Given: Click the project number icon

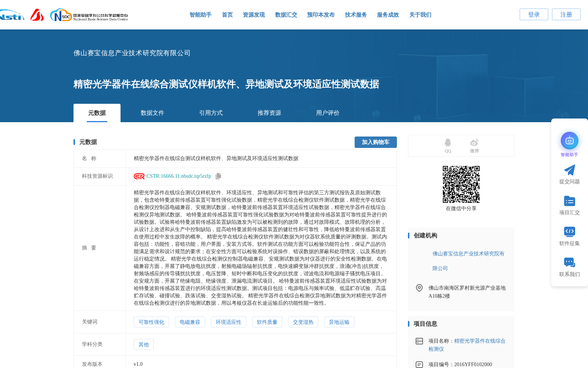Looking at the screenshot, I should (419, 365).
